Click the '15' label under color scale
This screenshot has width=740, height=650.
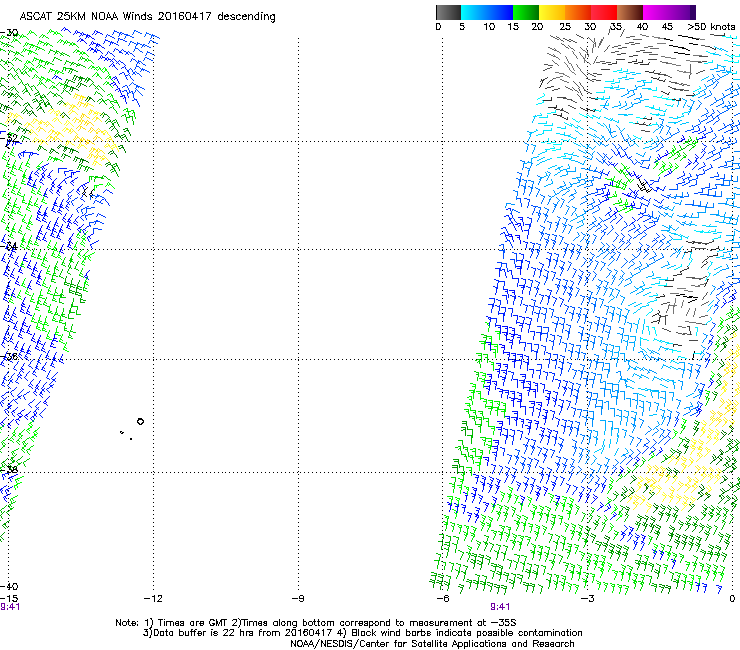[513, 27]
